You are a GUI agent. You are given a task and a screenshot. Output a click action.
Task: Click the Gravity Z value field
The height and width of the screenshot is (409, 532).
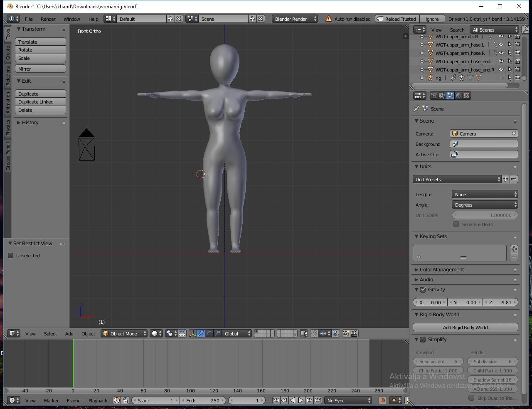501,302
